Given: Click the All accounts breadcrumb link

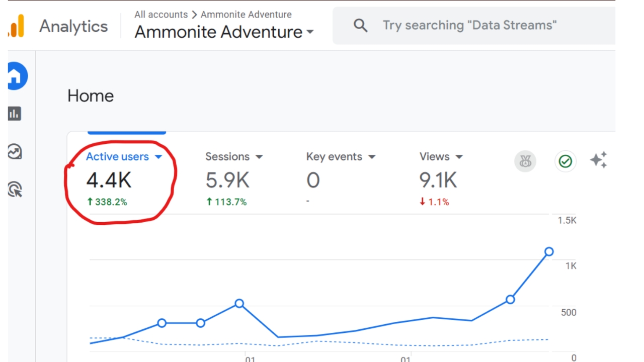Looking at the screenshot, I should click(161, 15).
